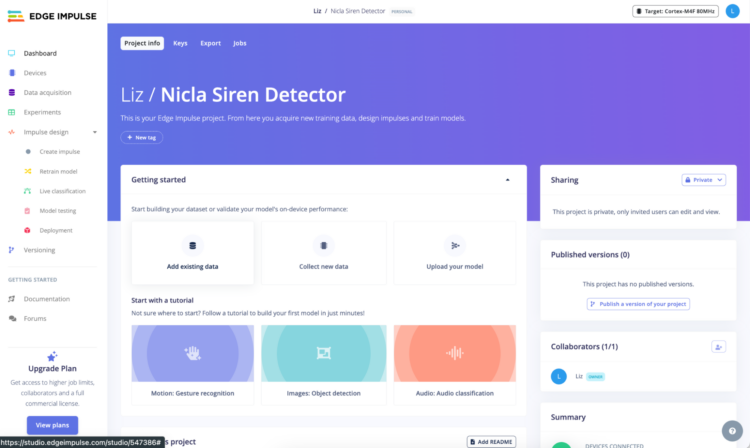Open the Jobs tab

coord(240,44)
